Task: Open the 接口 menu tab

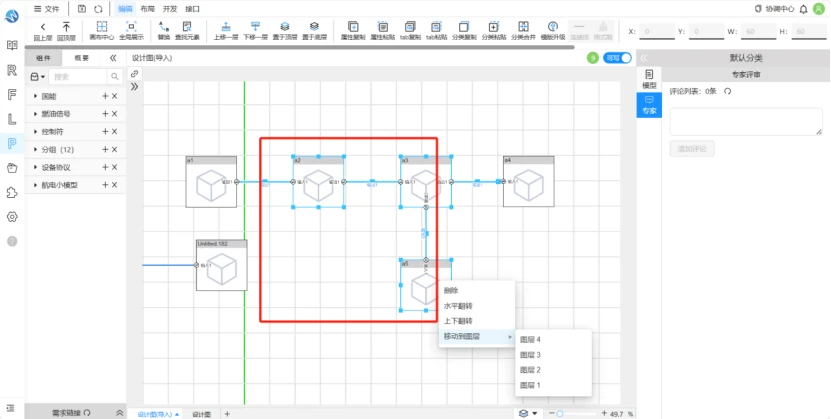Action: 192,9
